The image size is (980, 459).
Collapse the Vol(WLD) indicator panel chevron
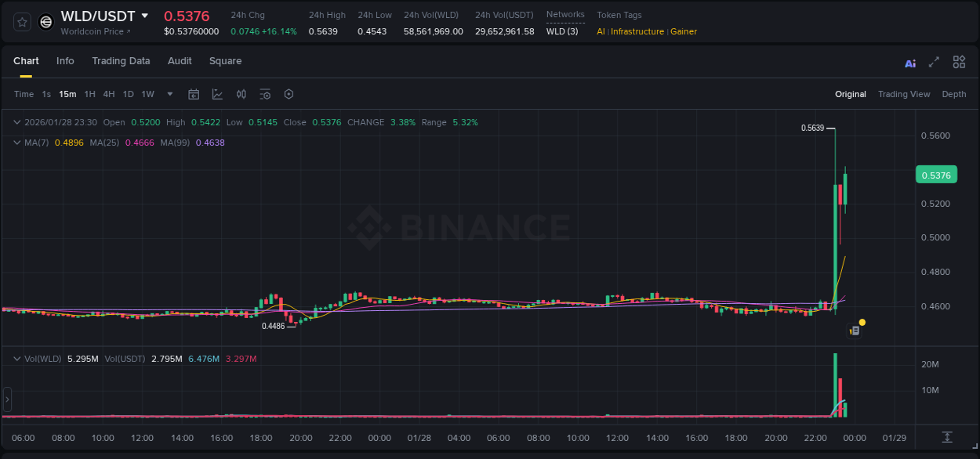coord(16,357)
